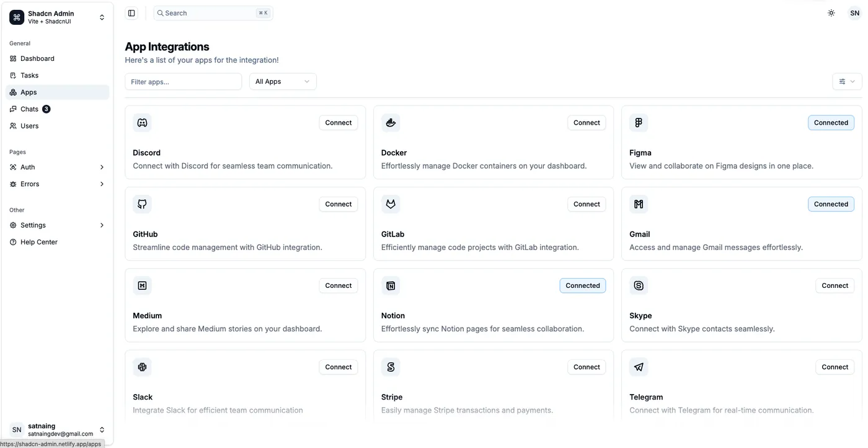Click the Search box in header
The height and width of the screenshot is (448, 868).
[213, 13]
